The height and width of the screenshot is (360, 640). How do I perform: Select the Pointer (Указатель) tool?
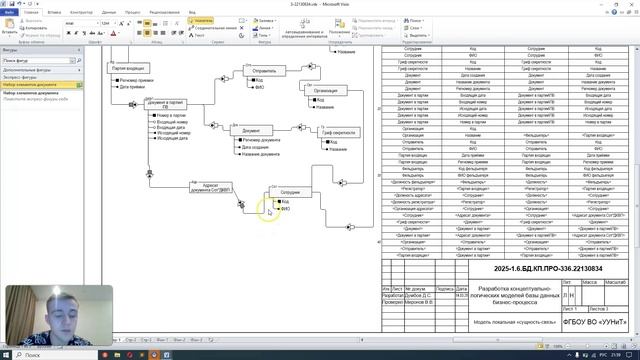(200, 20)
